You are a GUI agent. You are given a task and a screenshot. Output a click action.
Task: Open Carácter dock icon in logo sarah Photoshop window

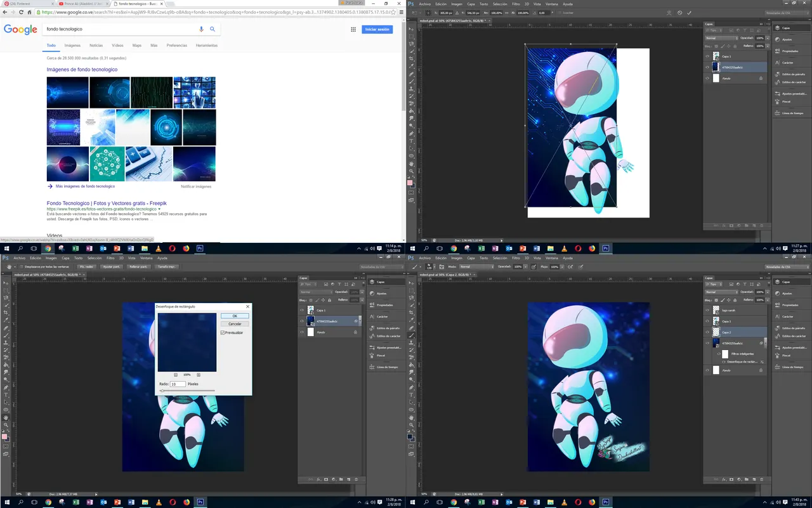pos(777,316)
